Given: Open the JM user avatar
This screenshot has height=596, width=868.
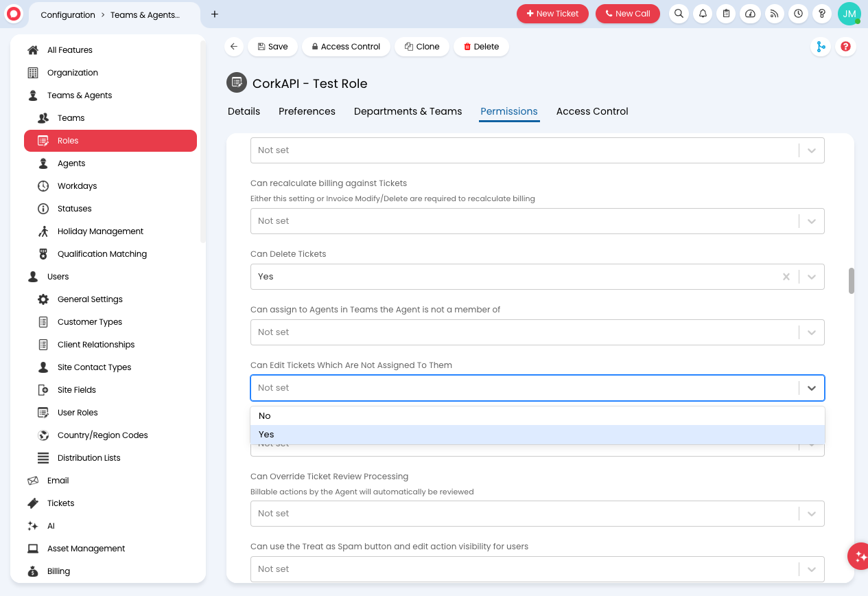Looking at the screenshot, I should 849,14.
